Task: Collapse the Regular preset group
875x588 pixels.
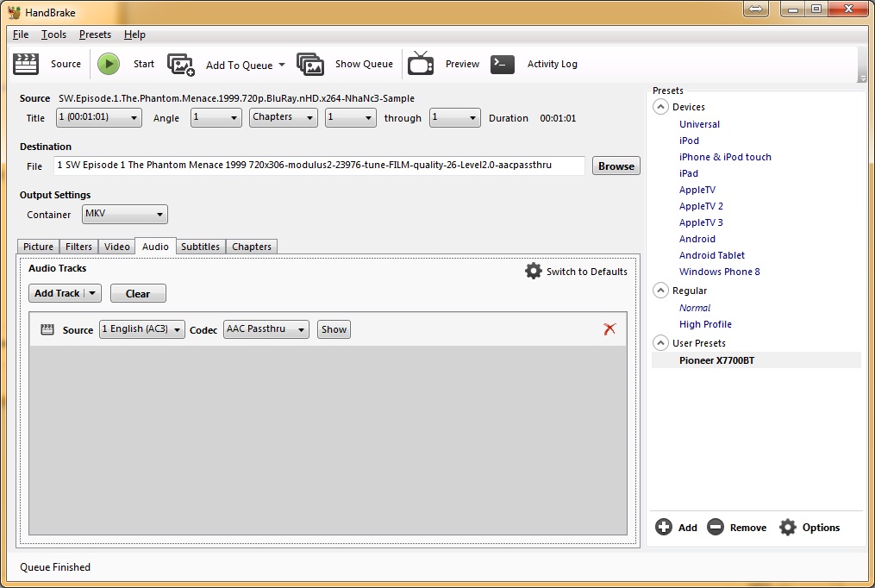Action: (660, 291)
